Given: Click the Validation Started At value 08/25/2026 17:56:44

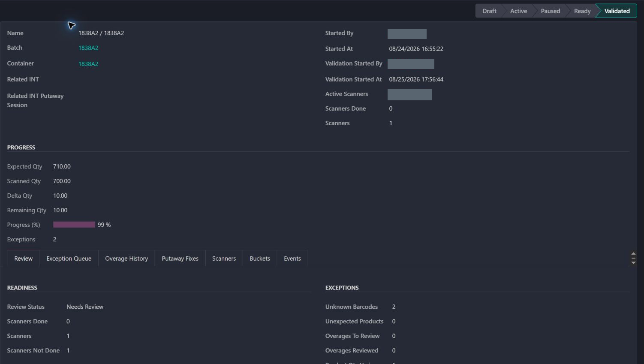Looking at the screenshot, I should pos(416,79).
